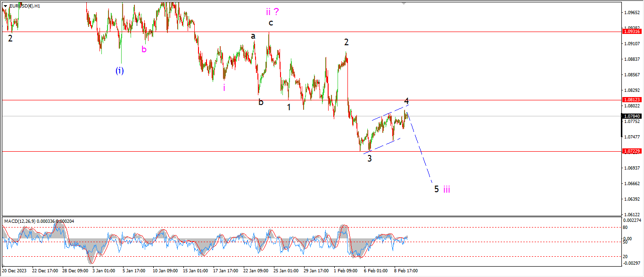Click the current price 1.07840 label
The image size is (644, 277).
632,116
